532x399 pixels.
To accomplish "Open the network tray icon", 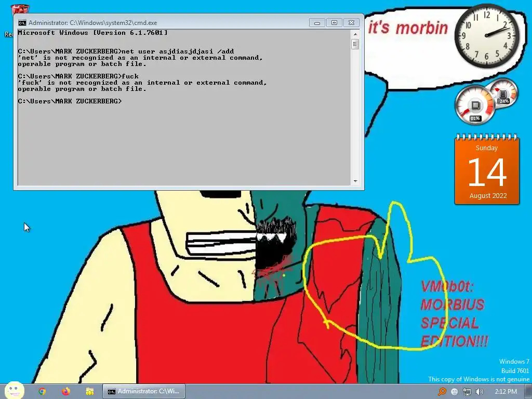I will (467, 392).
